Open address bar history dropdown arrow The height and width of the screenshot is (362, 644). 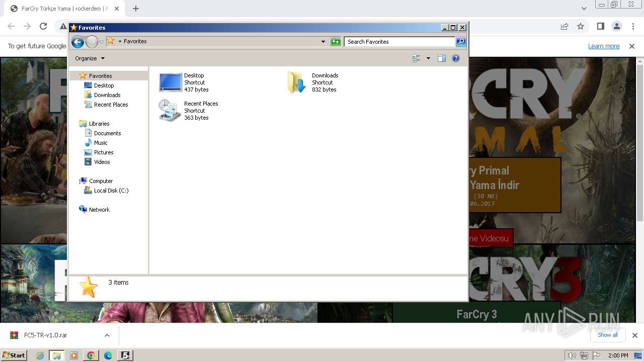(323, 42)
